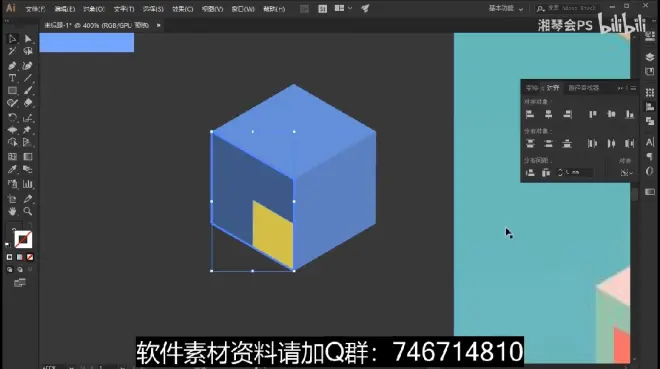
Task: Expand the workspace switcher dropdown 基本功能
Action: pyautogui.click(x=506, y=8)
